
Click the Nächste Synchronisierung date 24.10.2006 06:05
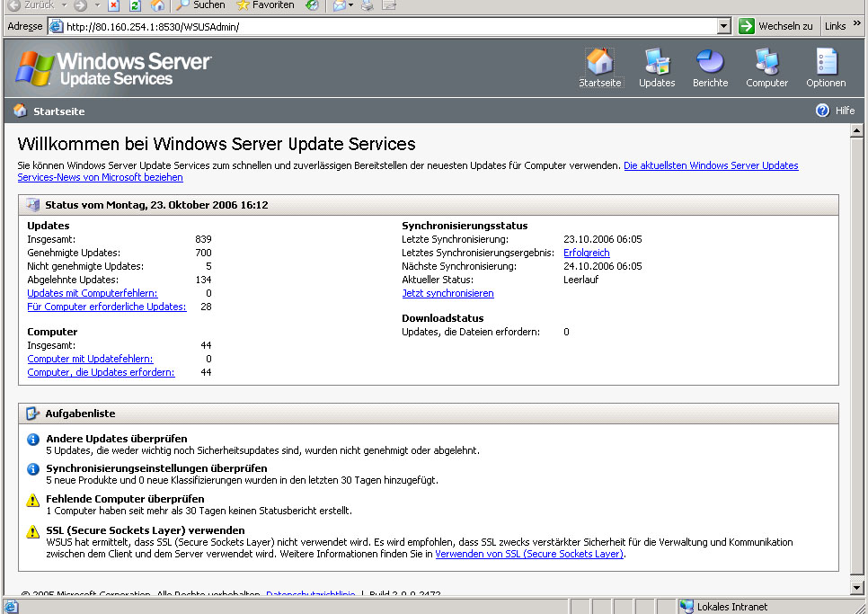coord(603,266)
